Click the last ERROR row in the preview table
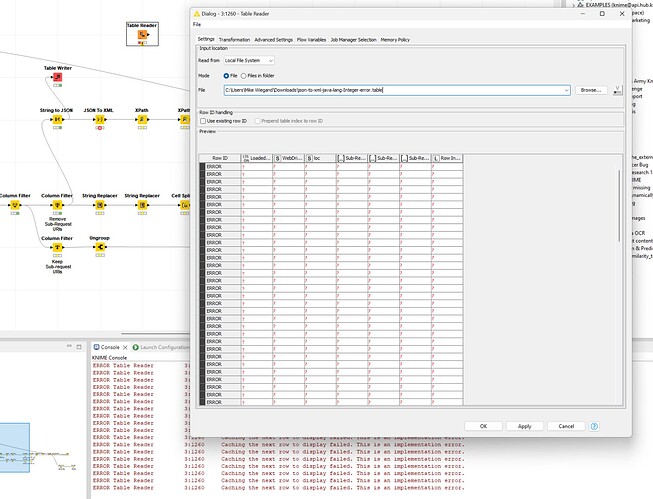The height and width of the screenshot is (499, 653). pos(331,402)
